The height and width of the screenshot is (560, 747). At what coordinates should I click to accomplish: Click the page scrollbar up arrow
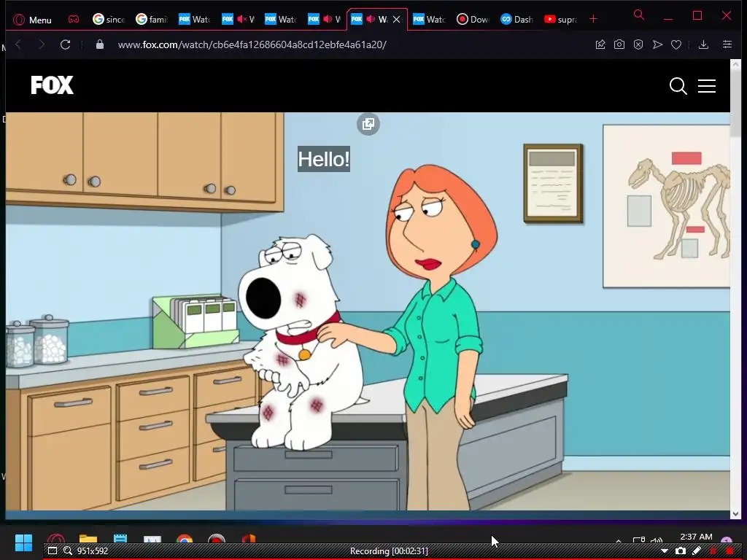click(735, 64)
